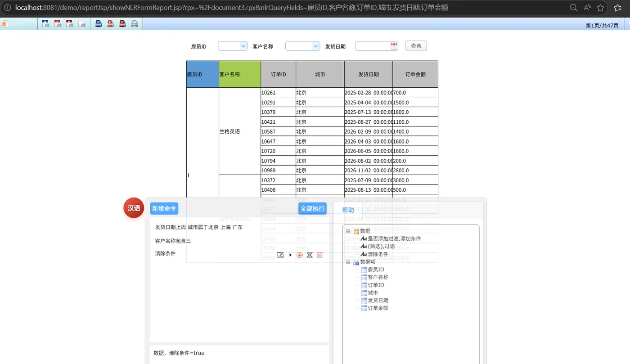Delete the 清除条件 command with the trash icon
The height and width of the screenshot is (364, 630).
[x=319, y=255]
